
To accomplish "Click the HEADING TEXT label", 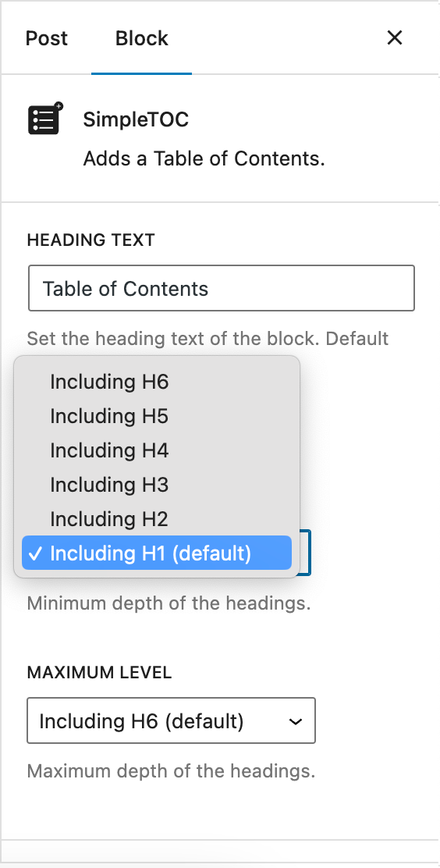I will [90, 240].
